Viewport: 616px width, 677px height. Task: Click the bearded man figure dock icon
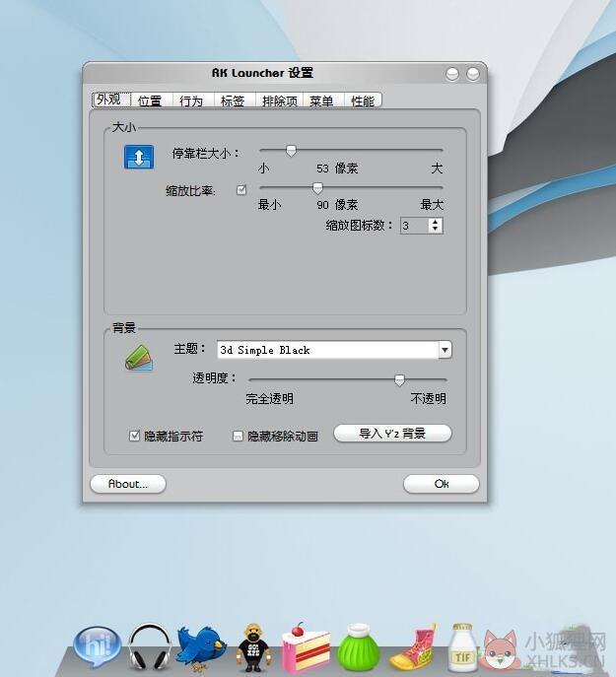coord(254,647)
